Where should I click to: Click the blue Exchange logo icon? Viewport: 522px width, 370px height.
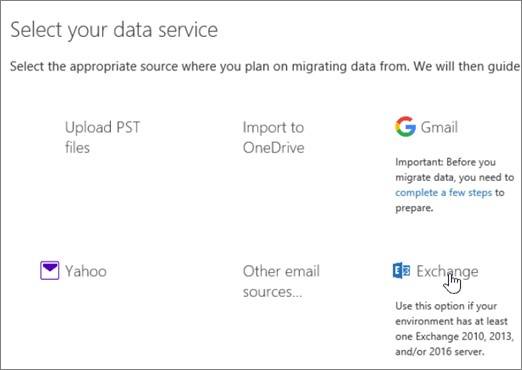coord(401,270)
